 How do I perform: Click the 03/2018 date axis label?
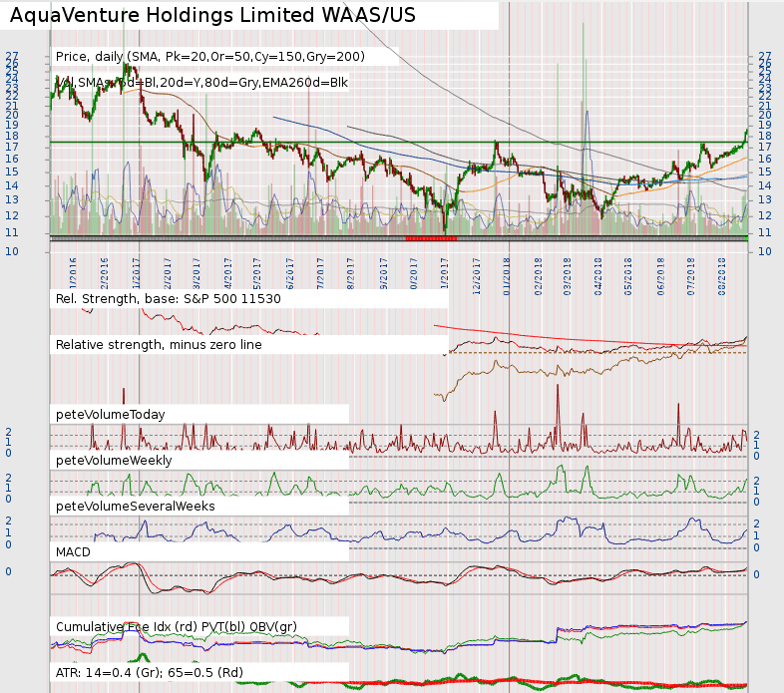coord(567,276)
